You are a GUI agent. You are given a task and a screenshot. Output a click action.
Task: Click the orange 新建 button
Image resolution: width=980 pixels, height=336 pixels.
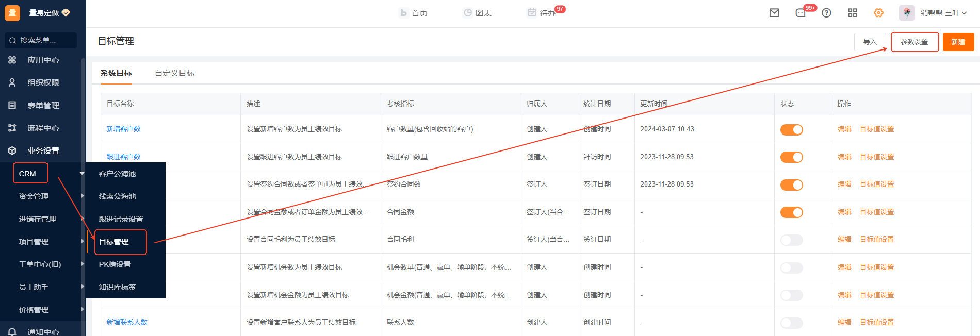(x=958, y=42)
